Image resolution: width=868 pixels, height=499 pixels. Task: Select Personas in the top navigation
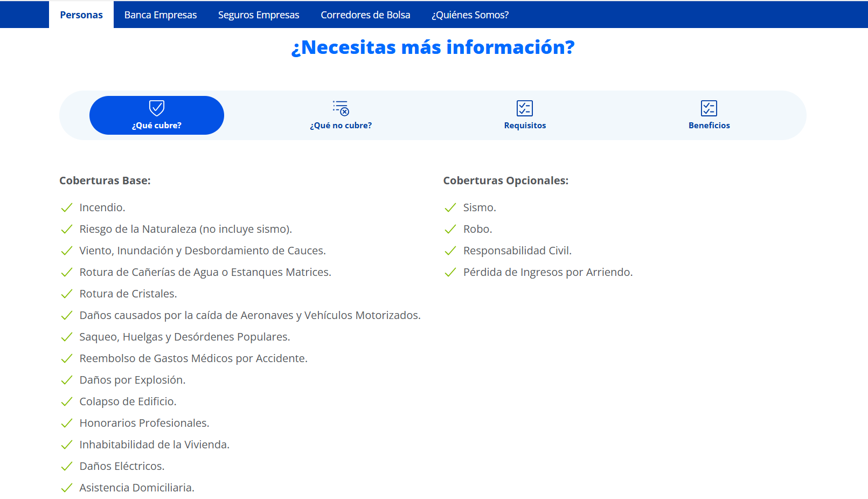point(81,15)
